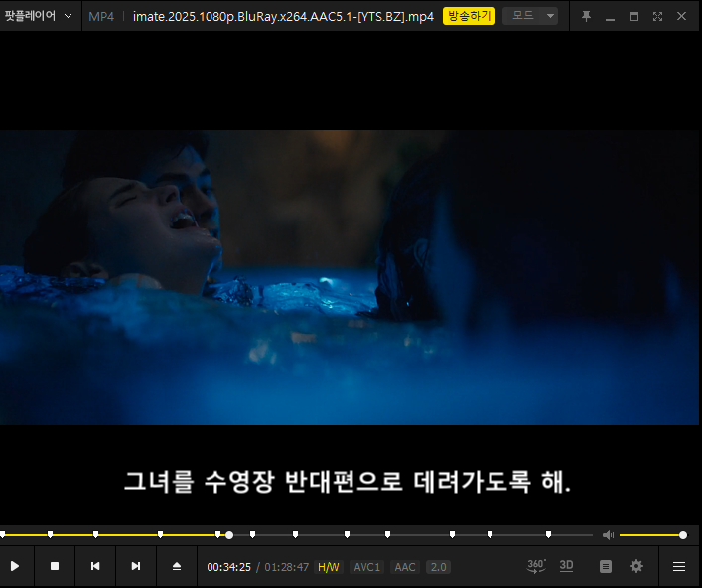Click the AVC1 video codec label
Viewport: 702px width, 588px height.
click(x=367, y=567)
